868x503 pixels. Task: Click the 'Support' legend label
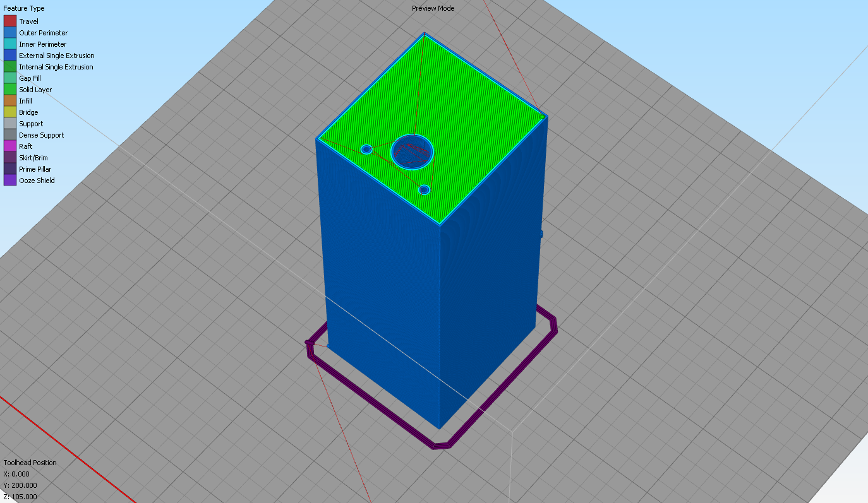coord(31,124)
